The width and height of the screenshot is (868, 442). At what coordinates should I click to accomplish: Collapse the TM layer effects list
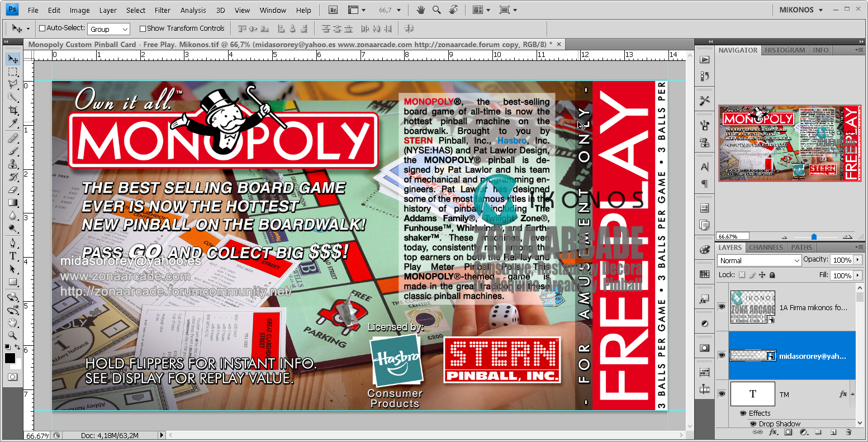tap(852, 394)
